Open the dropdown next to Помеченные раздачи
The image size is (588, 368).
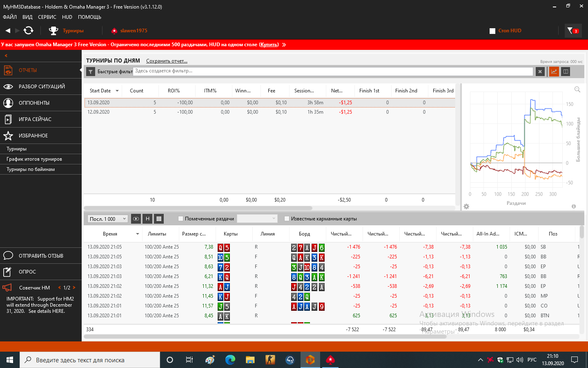click(x=257, y=219)
